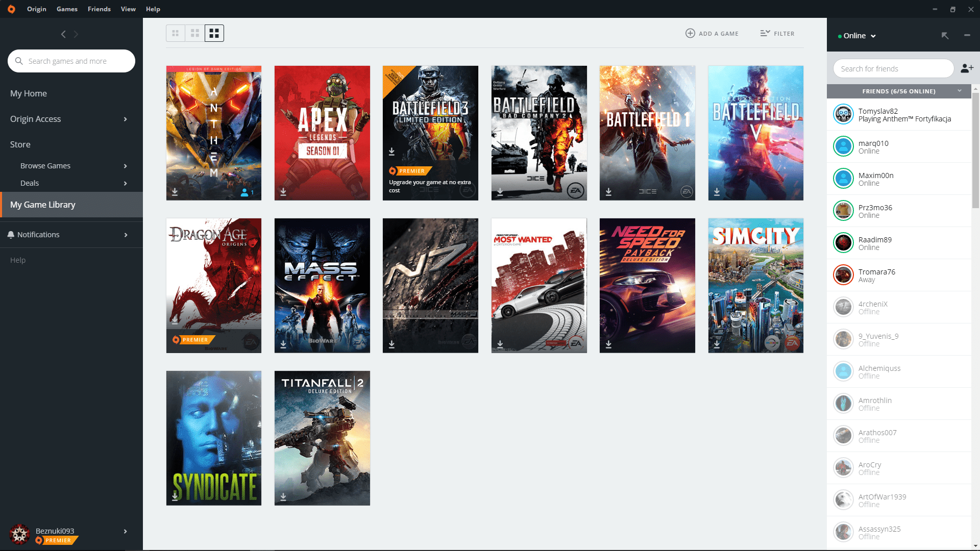Expand the Browse Games submenu arrow

click(125, 166)
